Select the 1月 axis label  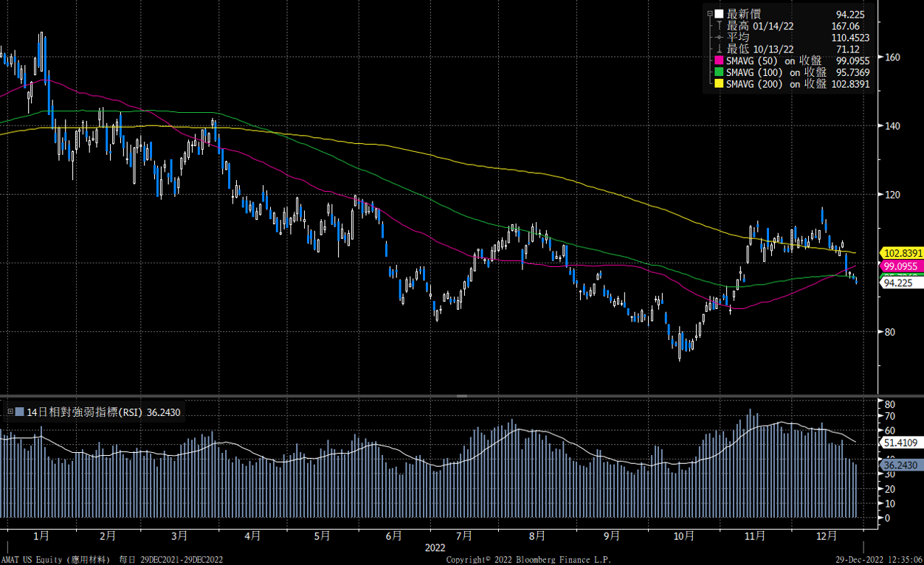click(41, 537)
